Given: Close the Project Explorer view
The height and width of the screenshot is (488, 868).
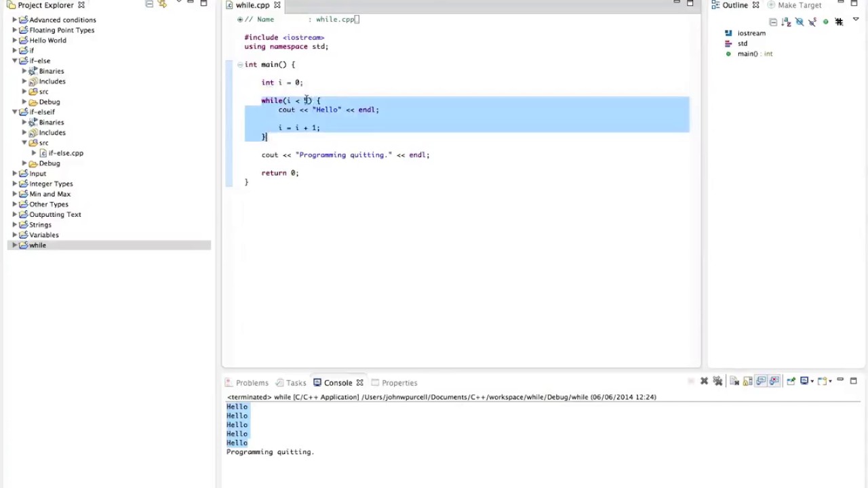Looking at the screenshot, I should (x=81, y=5).
